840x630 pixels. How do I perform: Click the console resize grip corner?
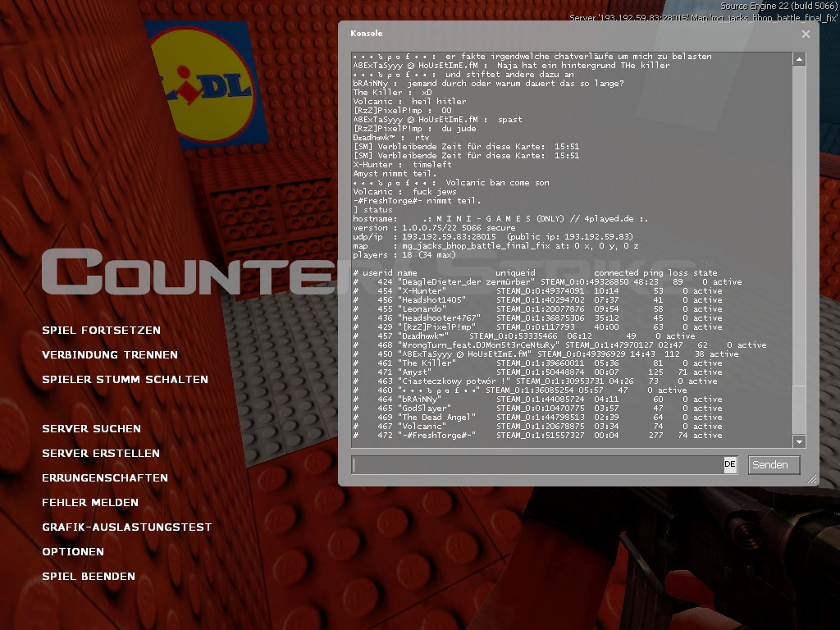[811, 479]
